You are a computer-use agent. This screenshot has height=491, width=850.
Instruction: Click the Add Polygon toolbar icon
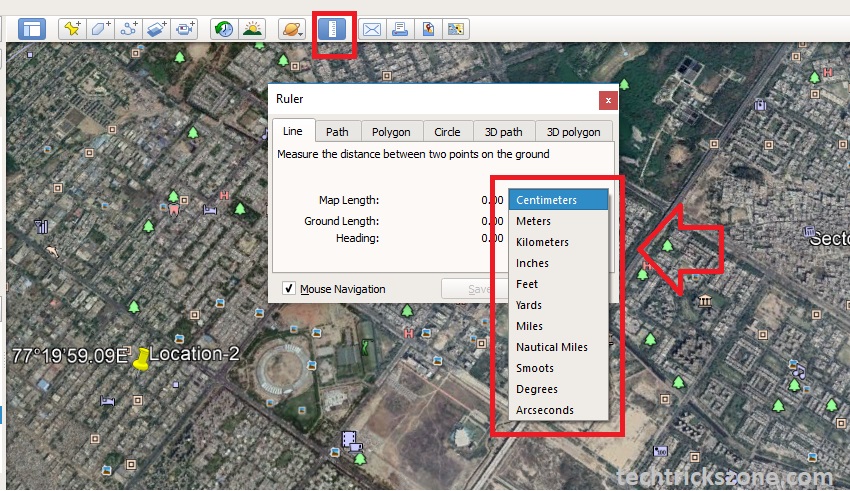click(100, 29)
